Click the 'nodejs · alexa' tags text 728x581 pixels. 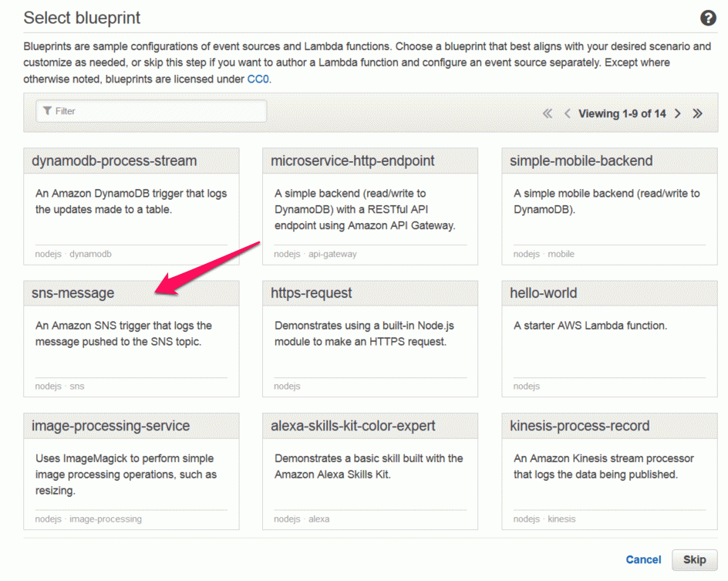point(302,519)
